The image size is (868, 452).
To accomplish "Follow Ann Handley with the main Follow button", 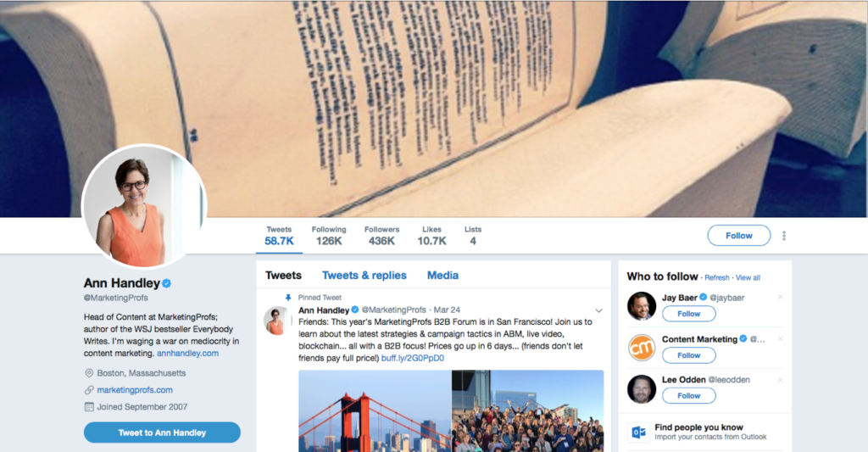I will tap(739, 236).
